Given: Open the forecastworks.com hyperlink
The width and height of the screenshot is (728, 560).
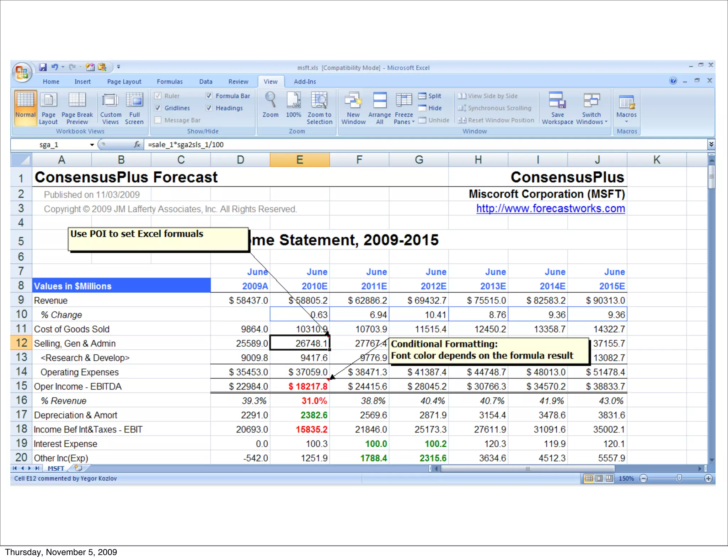Looking at the screenshot, I should click(550, 209).
